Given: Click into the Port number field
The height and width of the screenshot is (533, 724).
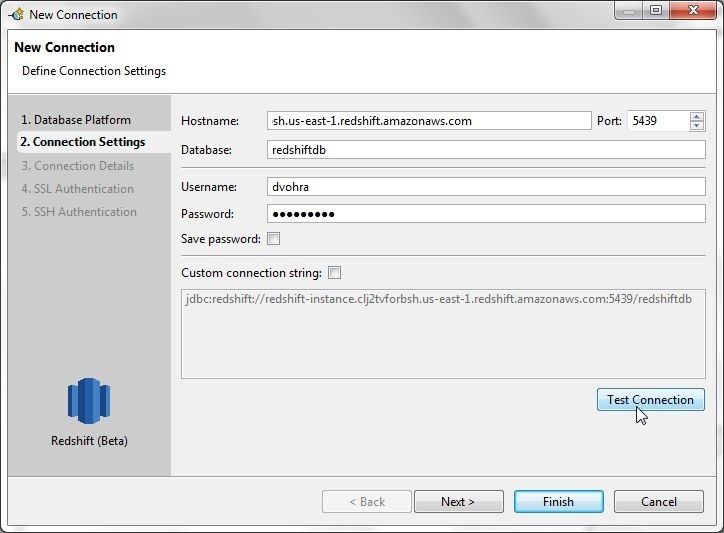Looking at the screenshot, I should tap(658, 121).
